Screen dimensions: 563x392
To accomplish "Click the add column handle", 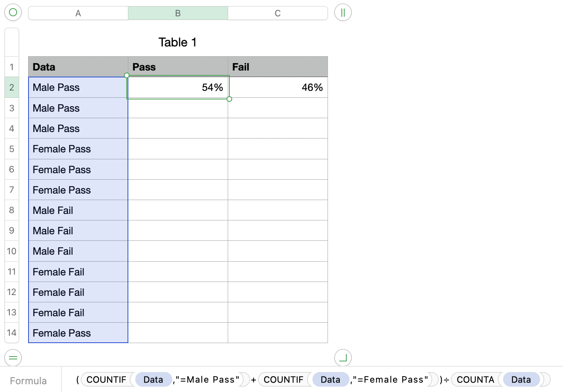I will tap(343, 13).
